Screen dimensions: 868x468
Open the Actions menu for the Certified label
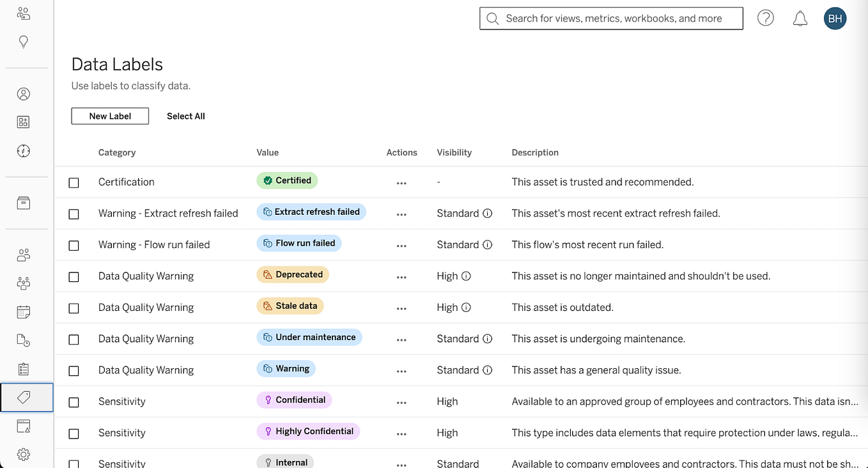[x=401, y=182]
